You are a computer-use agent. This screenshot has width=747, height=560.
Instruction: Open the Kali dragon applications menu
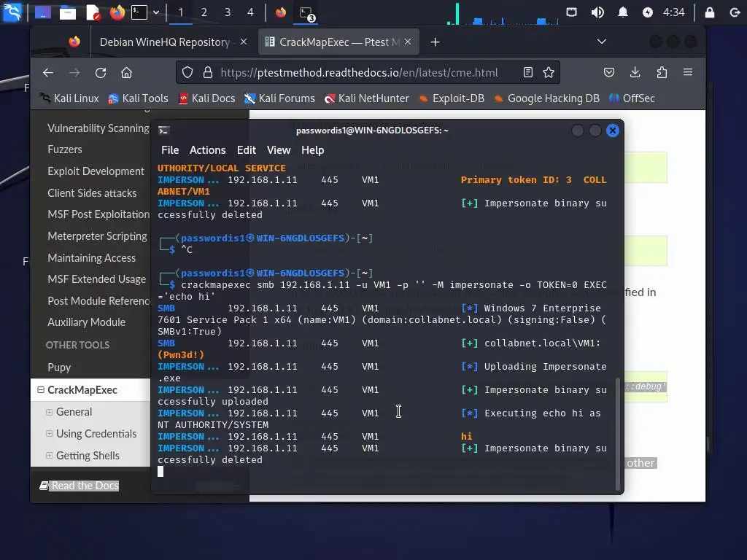(x=12, y=12)
